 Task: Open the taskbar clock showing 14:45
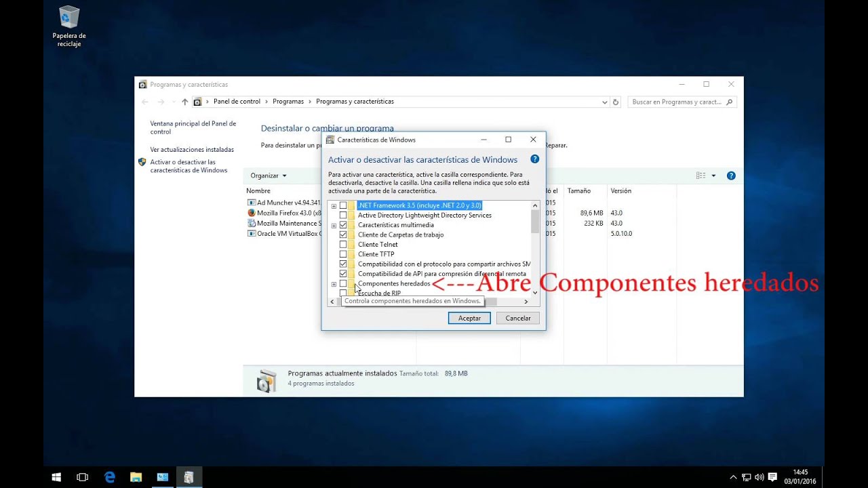click(x=800, y=477)
